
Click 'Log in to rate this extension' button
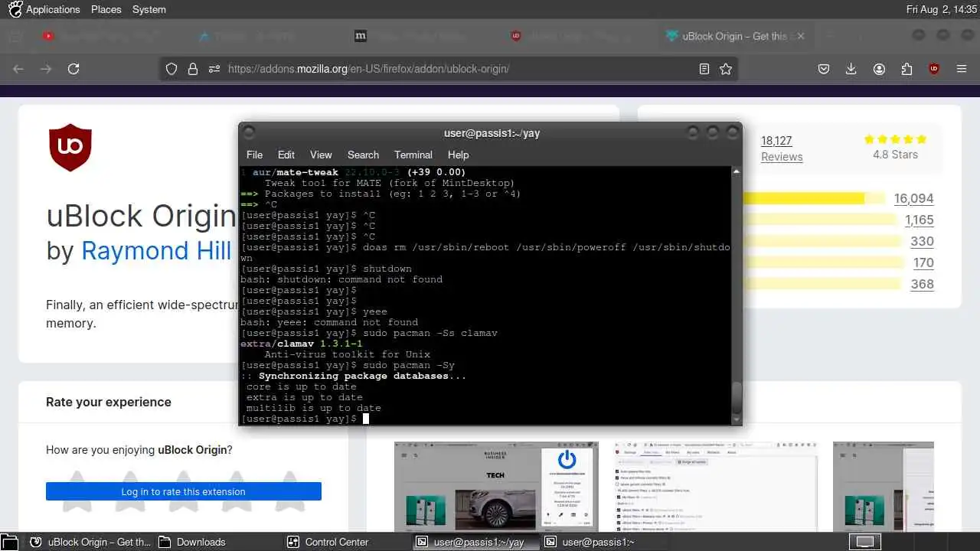pos(184,491)
